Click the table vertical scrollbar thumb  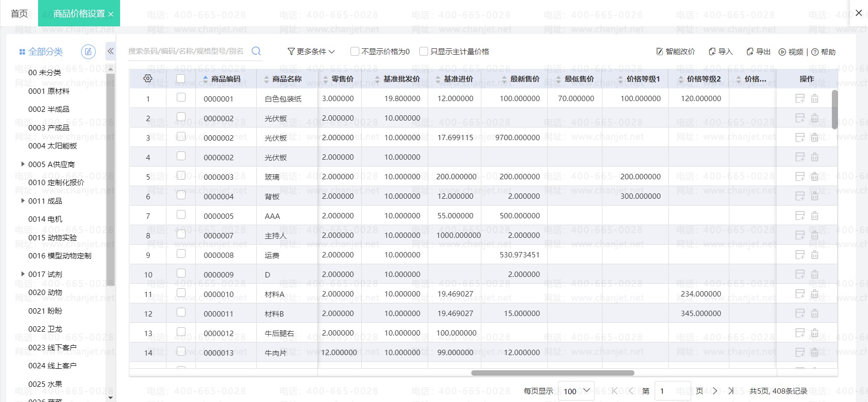(835, 109)
